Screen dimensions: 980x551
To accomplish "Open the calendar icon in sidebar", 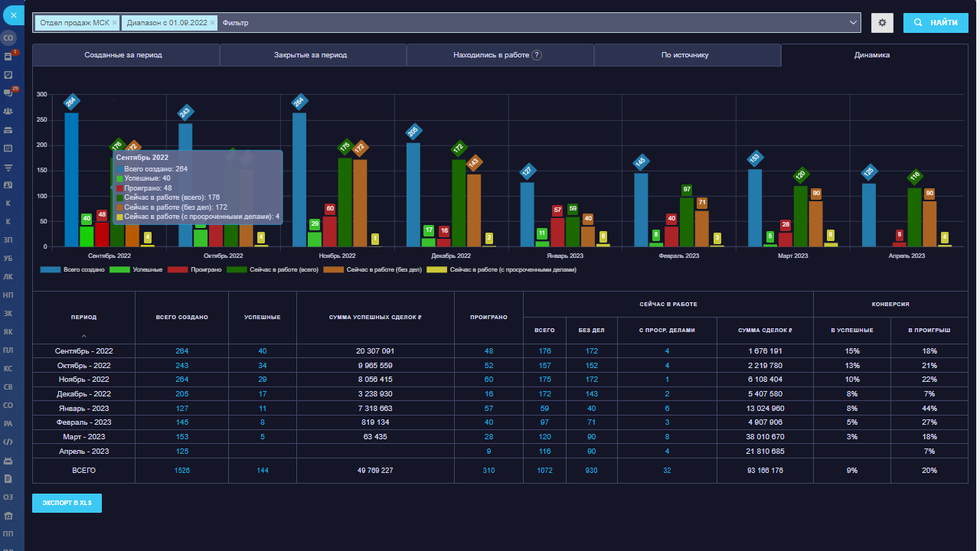I will (x=8, y=148).
